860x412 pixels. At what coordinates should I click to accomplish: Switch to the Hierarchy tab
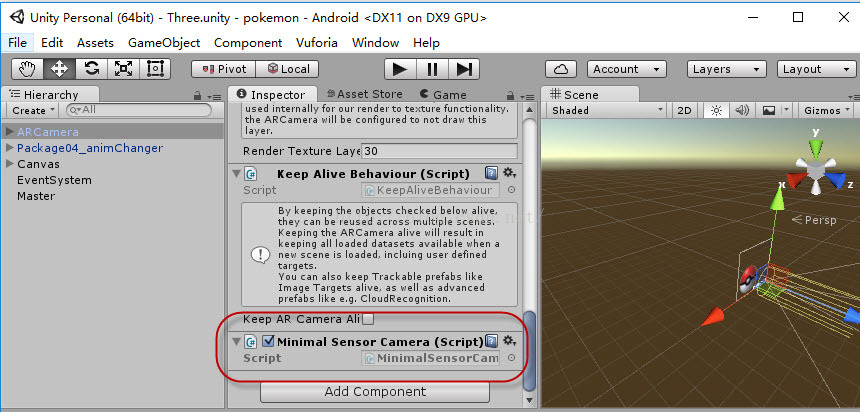click(x=50, y=94)
